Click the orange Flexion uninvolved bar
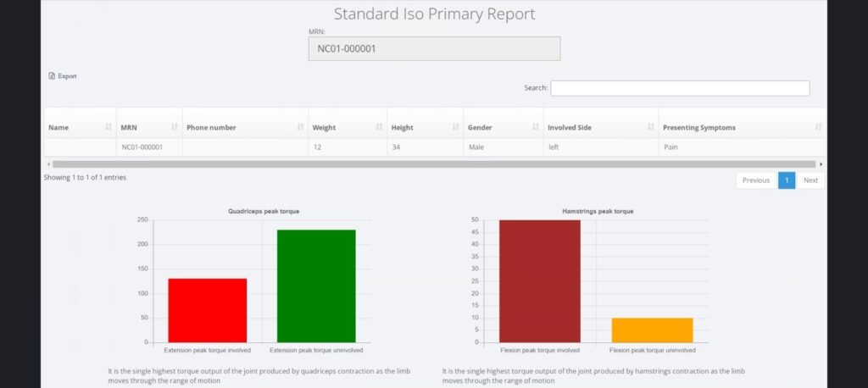 (x=652, y=330)
